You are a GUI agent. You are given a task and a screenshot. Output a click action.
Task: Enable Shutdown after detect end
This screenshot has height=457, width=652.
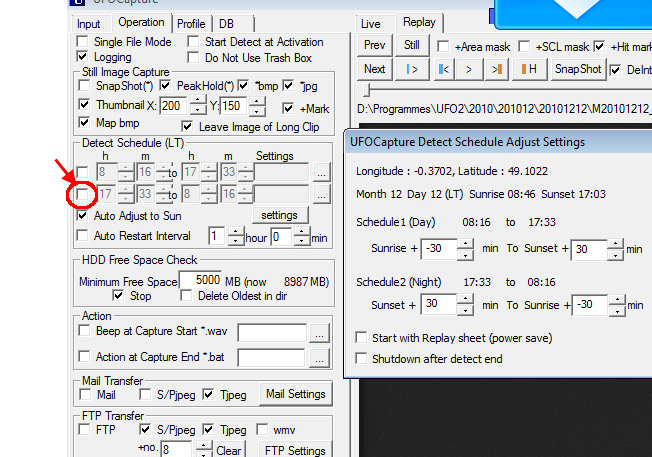click(362, 358)
